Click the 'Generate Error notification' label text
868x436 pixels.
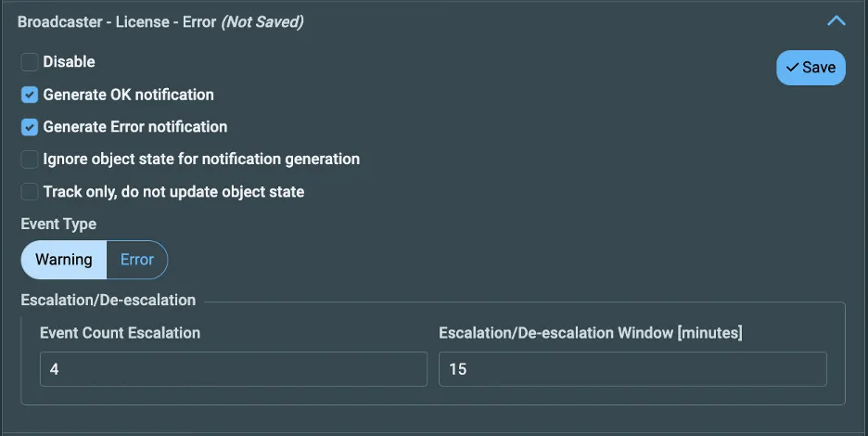click(135, 127)
